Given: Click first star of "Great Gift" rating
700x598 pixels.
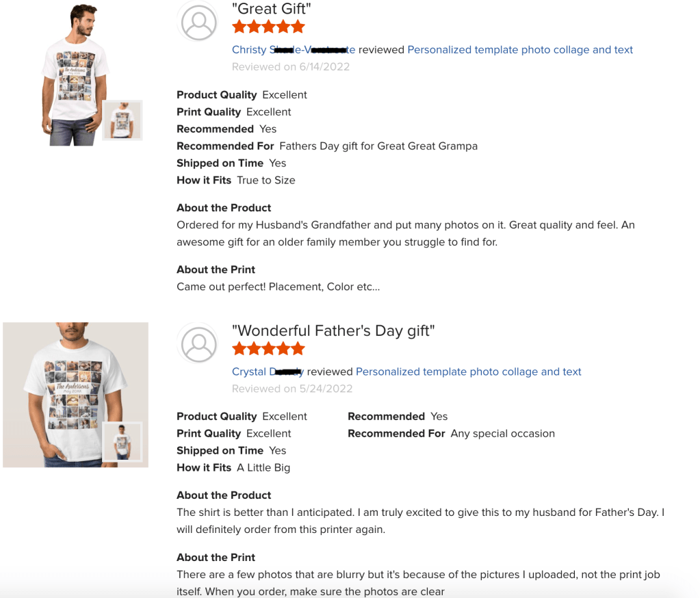Looking at the screenshot, I should [239, 27].
